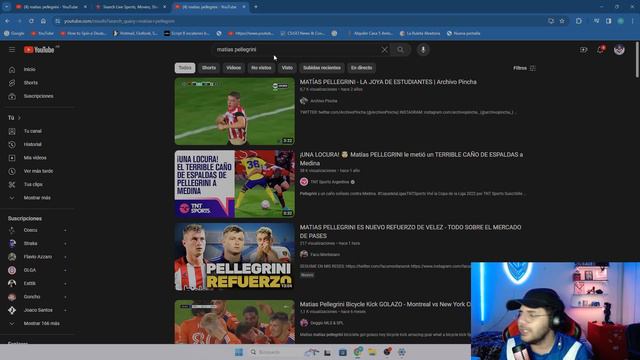
Task: Open the Tú section chevron
Action: click(x=19, y=118)
